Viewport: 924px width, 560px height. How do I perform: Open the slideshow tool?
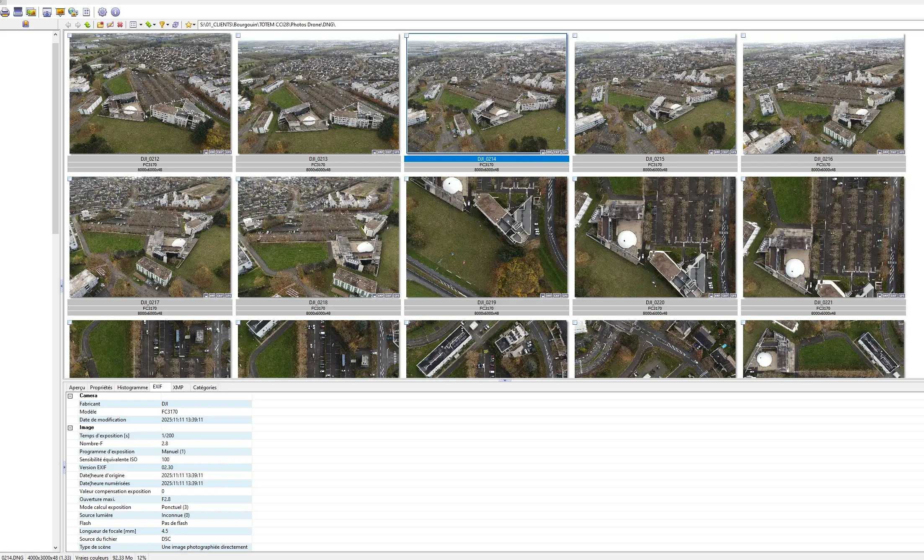point(60,12)
